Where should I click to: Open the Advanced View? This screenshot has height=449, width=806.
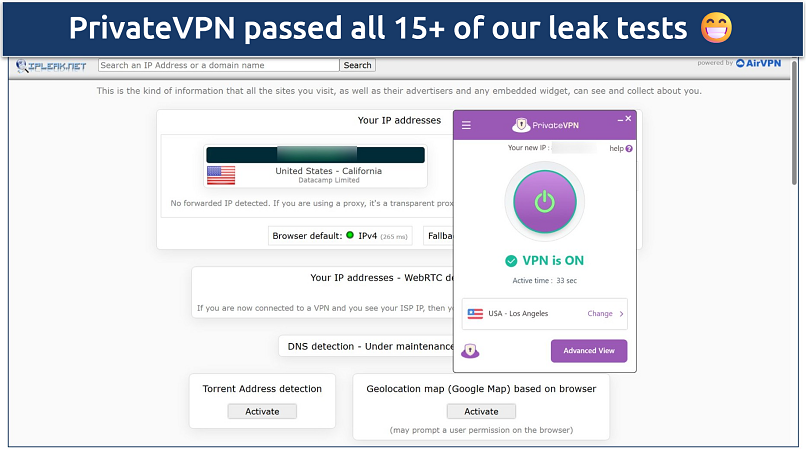tap(589, 351)
